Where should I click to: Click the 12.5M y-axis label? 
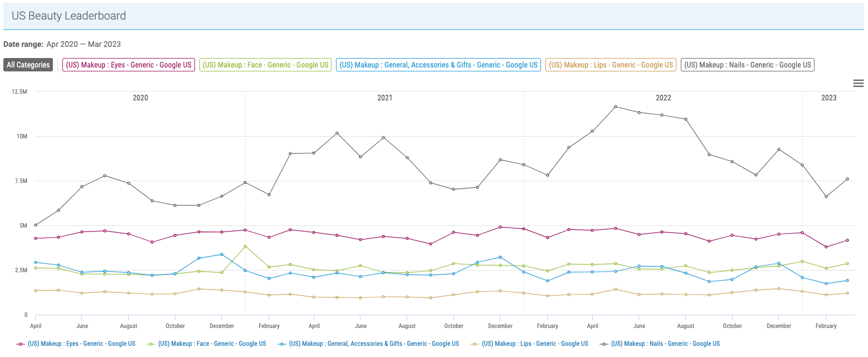click(x=19, y=91)
